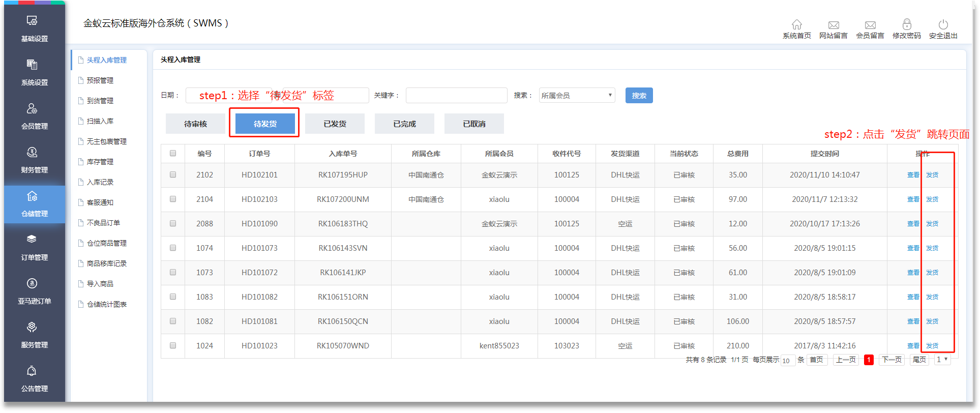980x413 pixels.
Task: Open 库存管理 in the submenu
Action: point(100,162)
